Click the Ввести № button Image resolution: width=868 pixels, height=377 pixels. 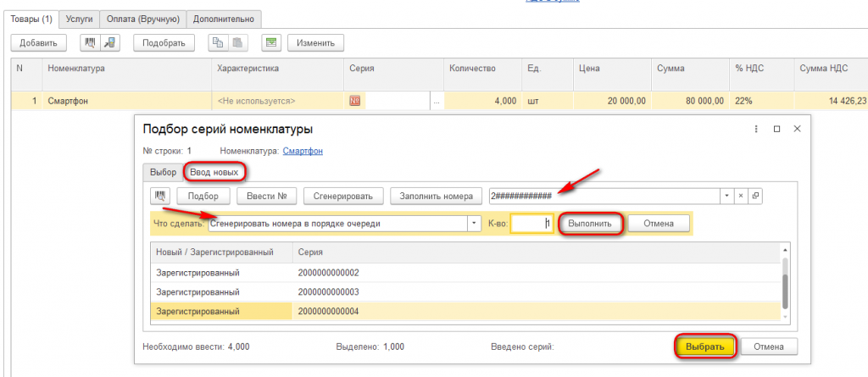click(267, 196)
